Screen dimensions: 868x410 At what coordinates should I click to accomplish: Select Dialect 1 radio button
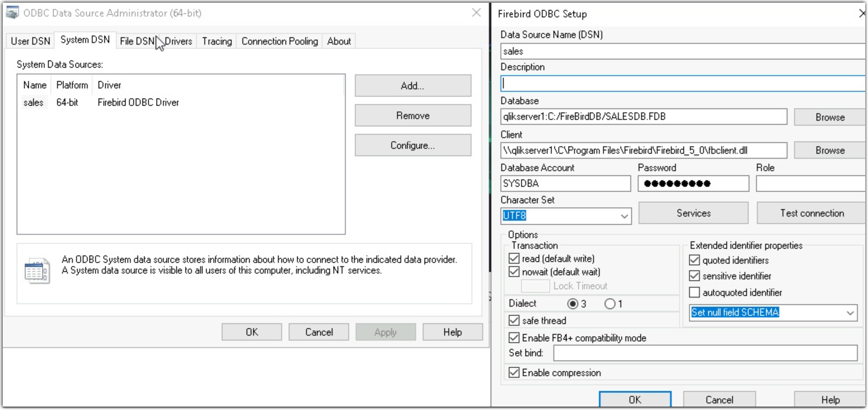coord(610,304)
